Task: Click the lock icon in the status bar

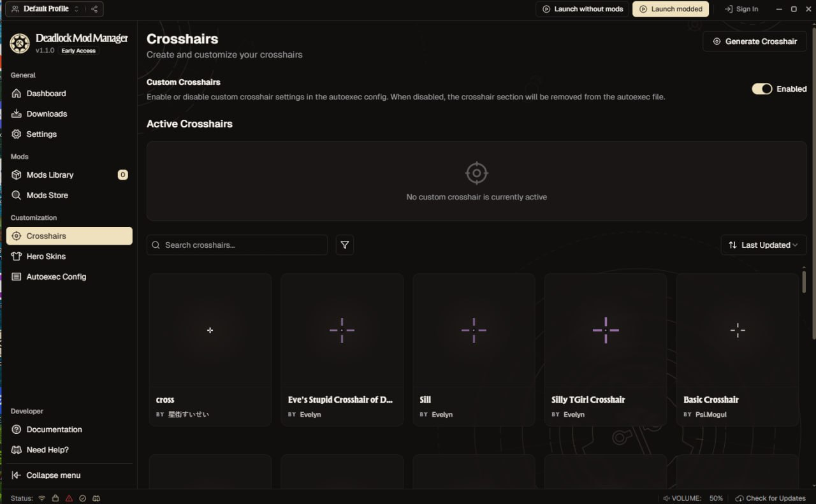Action: click(55, 498)
